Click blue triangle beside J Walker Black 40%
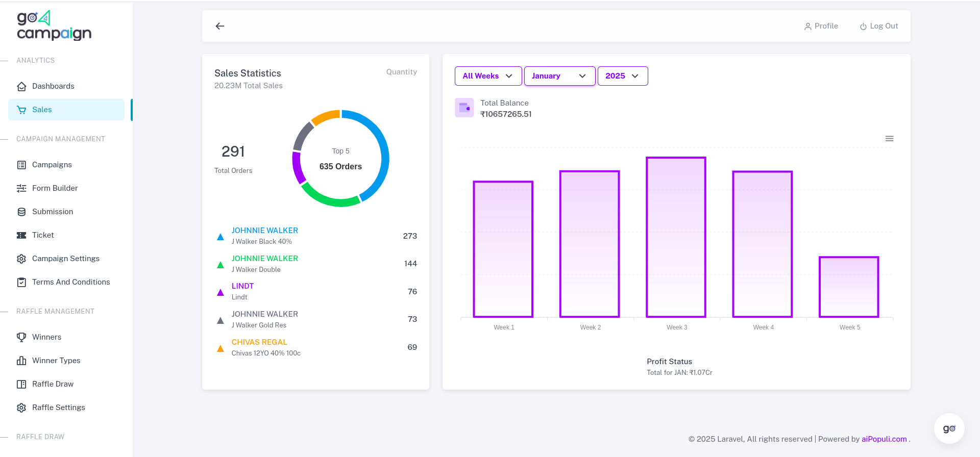This screenshot has height=457, width=980. click(x=220, y=237)
